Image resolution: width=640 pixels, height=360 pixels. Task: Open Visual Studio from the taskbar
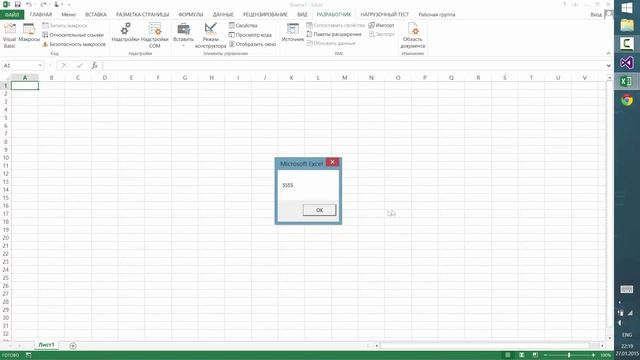tap(627, 62)
